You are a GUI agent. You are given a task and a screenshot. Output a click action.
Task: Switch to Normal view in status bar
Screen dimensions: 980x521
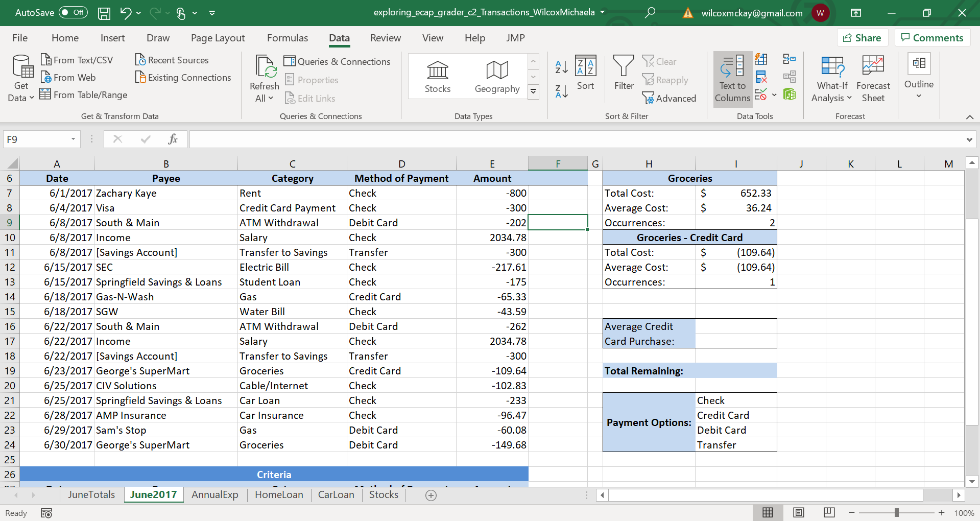coord(768,512)
